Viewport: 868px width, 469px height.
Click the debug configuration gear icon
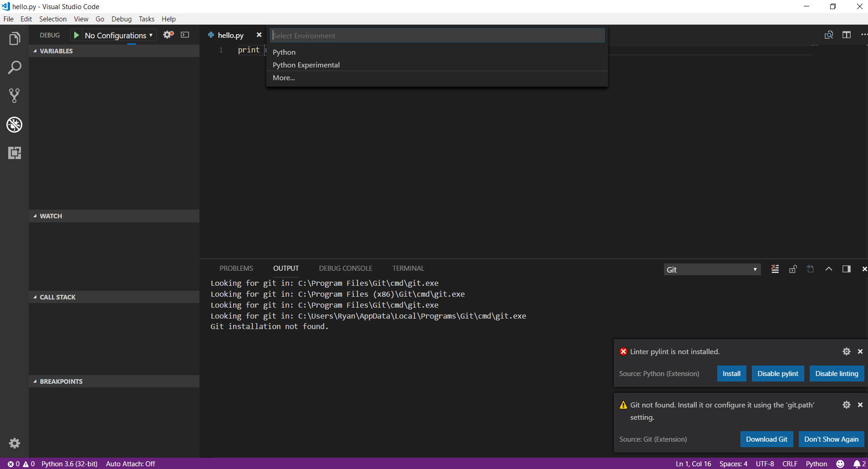click(x=167, y=34)
